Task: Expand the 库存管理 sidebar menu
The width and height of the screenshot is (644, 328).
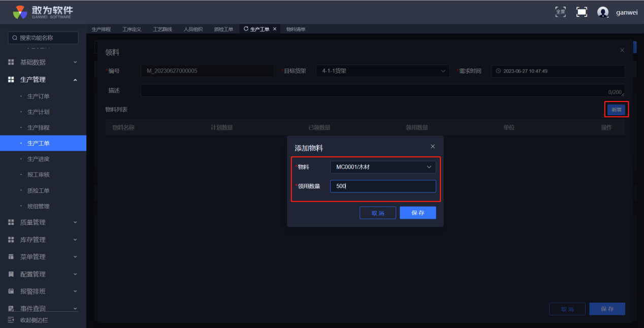Action: pos(43,240)
